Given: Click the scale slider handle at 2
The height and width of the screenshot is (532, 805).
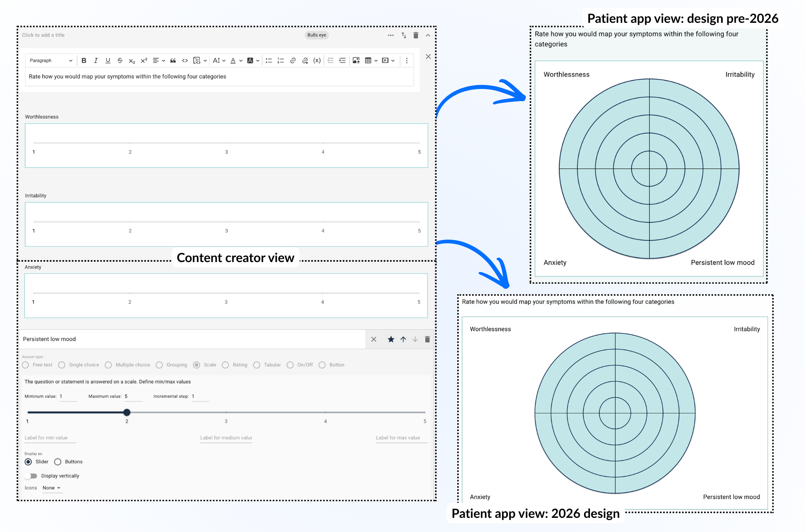Looking at the screenshot, I should coord(127,412).
